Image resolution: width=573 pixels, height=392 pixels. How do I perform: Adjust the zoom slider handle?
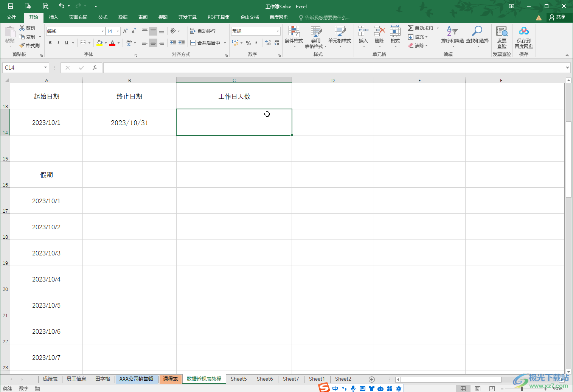tap(522, 389)
